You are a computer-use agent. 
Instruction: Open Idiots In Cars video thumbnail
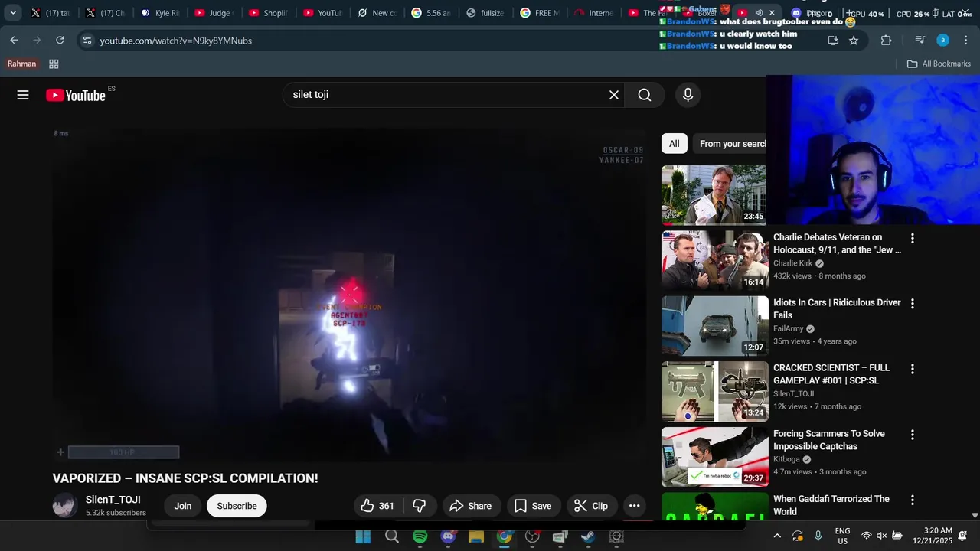tap(714, 326)
